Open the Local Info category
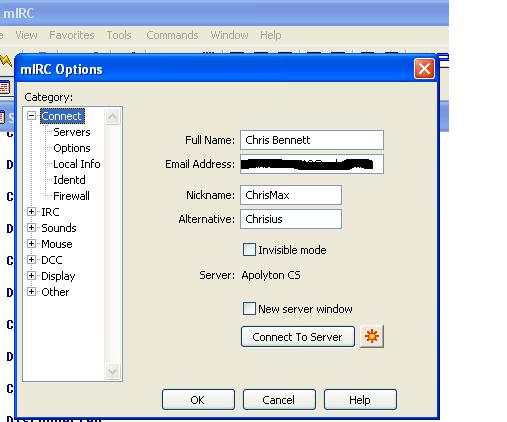 coord(77,164)
